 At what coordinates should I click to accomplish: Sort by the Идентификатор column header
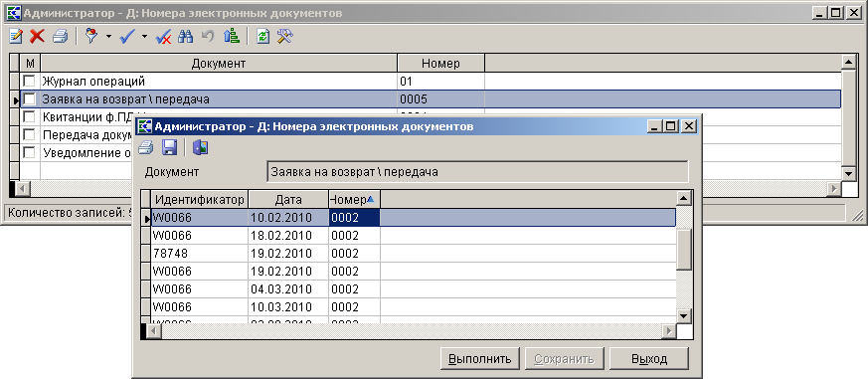point(200,199)
